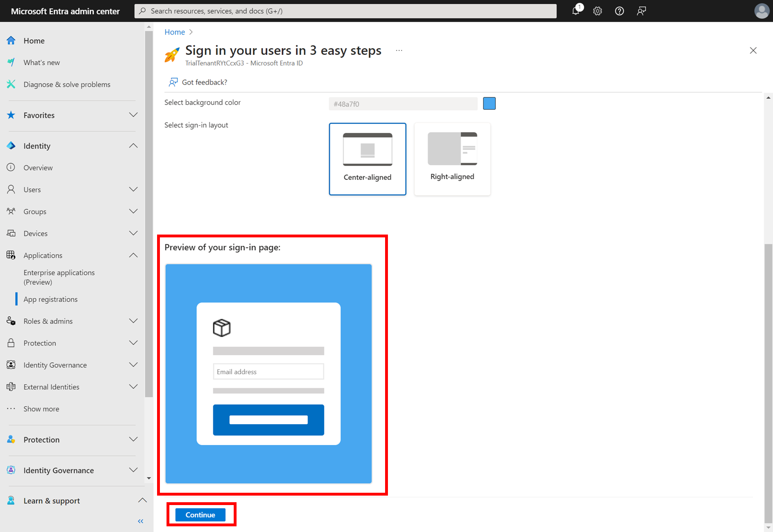Open the help question mark icon
773x532 pixels.
click(x=619, y=11)
